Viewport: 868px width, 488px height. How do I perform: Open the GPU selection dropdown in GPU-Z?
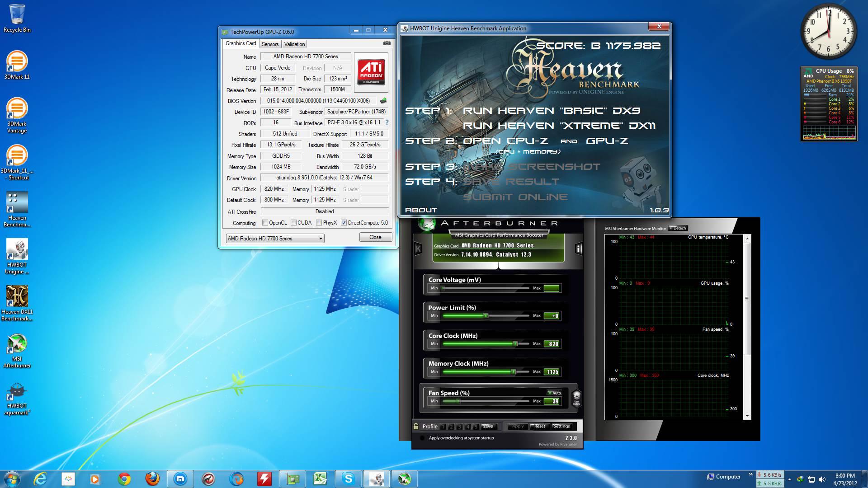275,238
